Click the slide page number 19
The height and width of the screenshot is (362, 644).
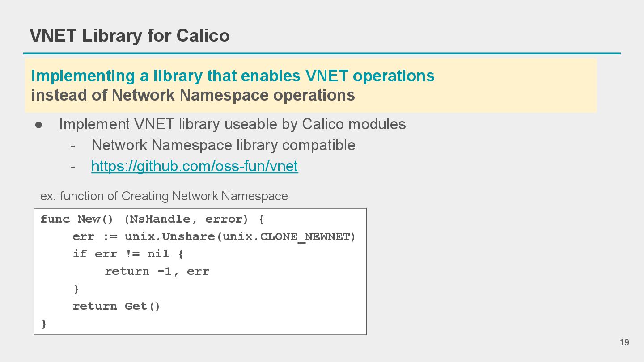click(624, 342)
